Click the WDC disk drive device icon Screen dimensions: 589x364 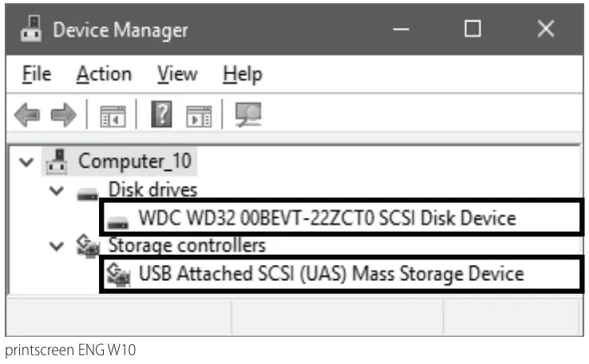(x=120, y=220)
